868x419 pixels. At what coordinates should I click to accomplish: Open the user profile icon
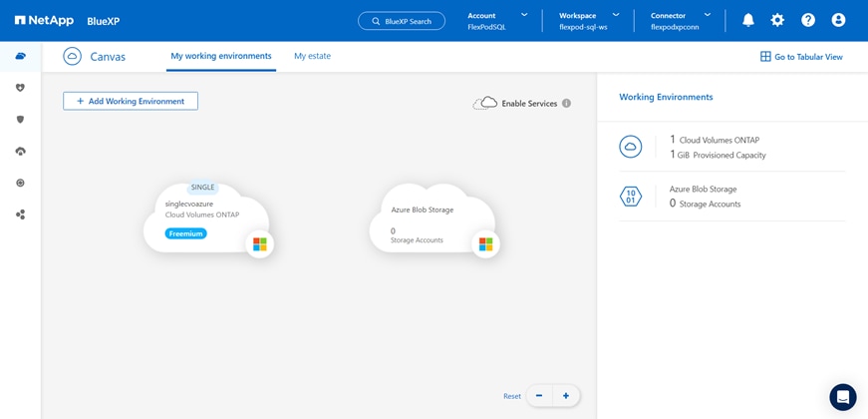coord(838,21)
